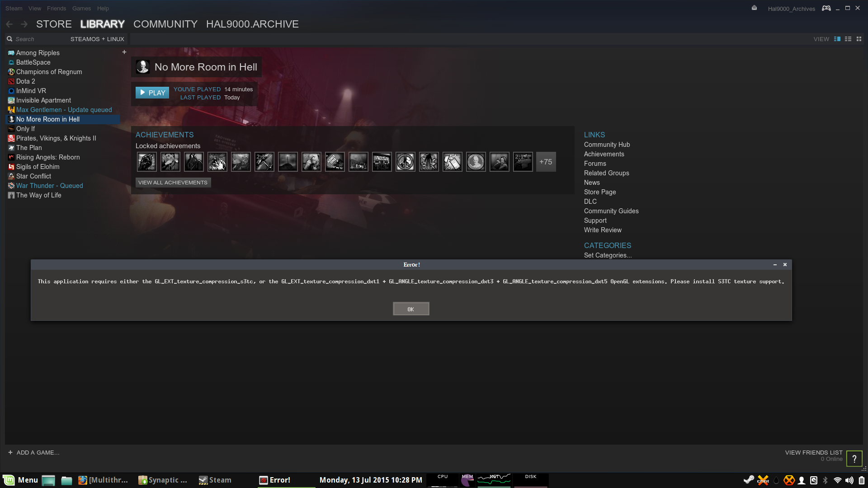Select Star Conflict in the game list
868x488 pixels.
[62, 176]
